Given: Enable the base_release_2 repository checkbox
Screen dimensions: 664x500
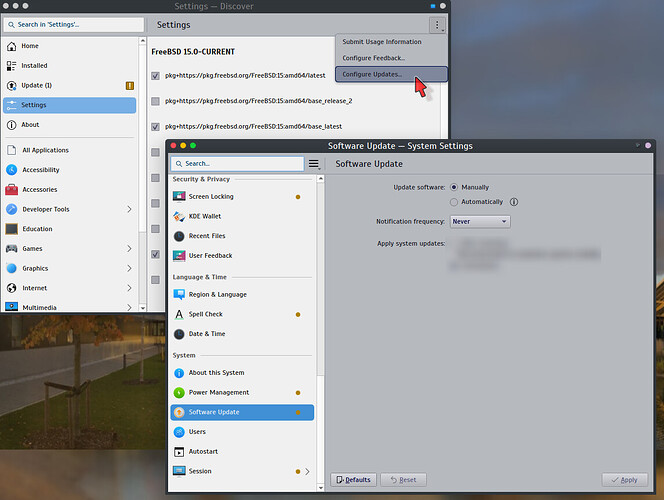Looking at the screenshot, I should [155, 101].
